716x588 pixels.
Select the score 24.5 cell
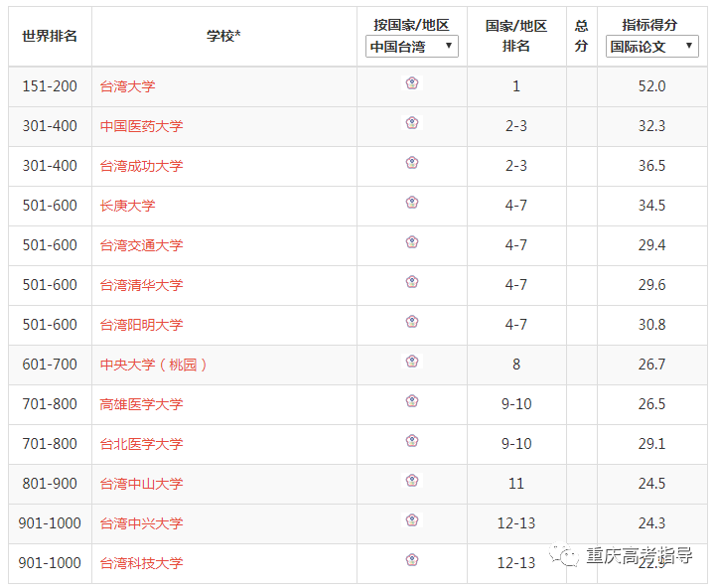click(652, 484)
